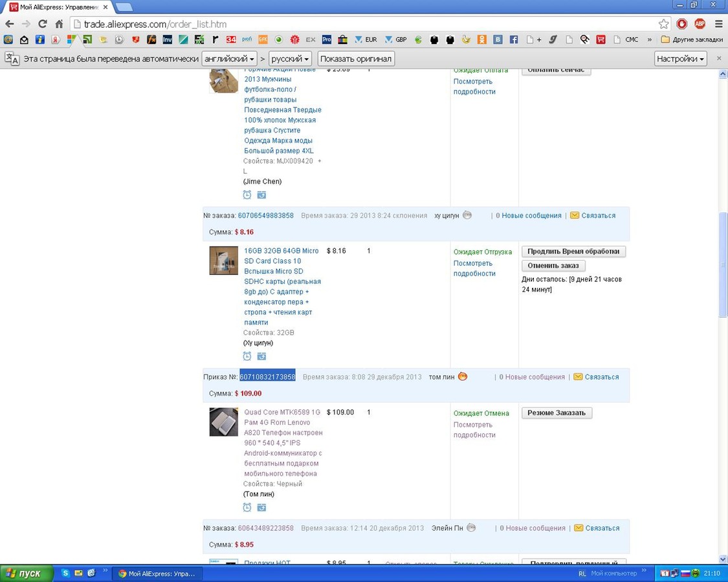
Task: Open the 16GB 32GB 64GB Micro SD Card product link
Action: pyautogui.click(x=282, y=287)
